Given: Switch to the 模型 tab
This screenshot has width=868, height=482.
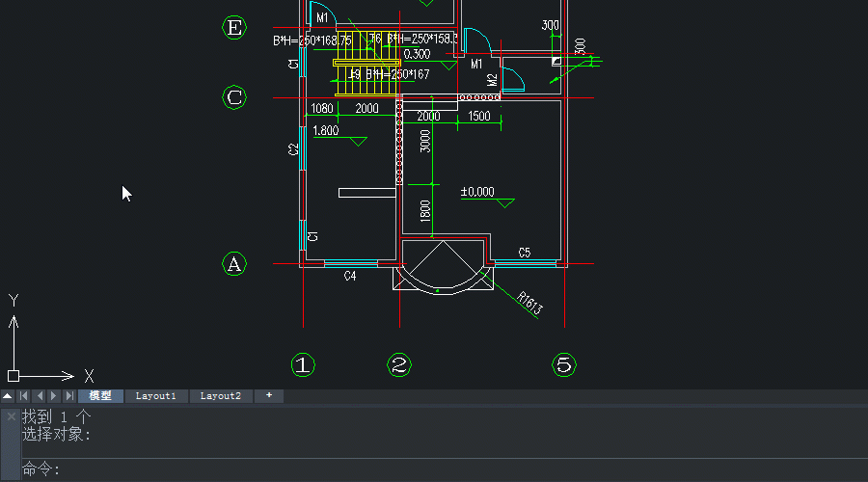Looking at the screenshot, I should (100, 396).
